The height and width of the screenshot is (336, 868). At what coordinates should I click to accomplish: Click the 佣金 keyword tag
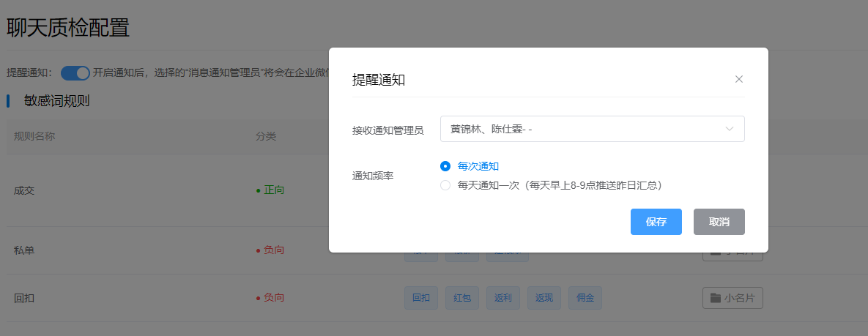(585, 298)
